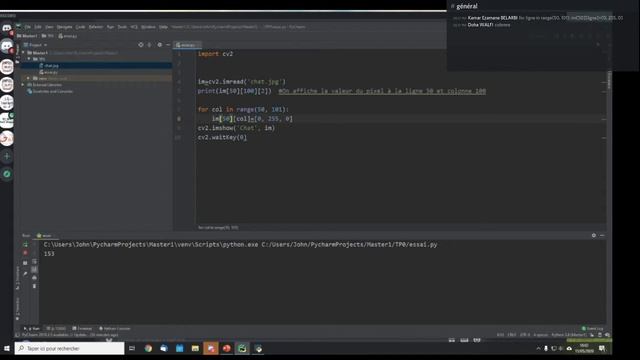Open the Terminal tool window
Screen dimensions: 640x360
click(x=82, y=328)
